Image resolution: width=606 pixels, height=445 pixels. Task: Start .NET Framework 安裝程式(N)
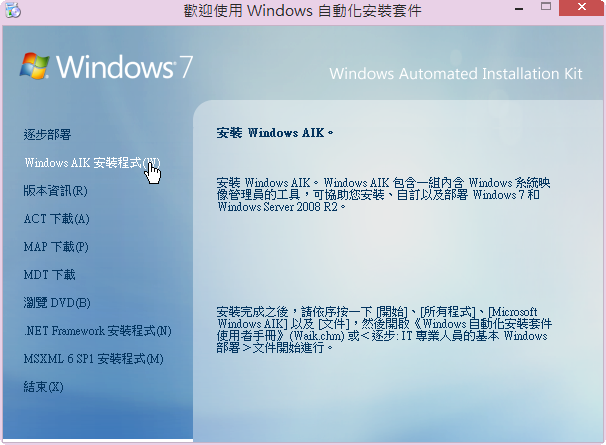tap(98, 331)
